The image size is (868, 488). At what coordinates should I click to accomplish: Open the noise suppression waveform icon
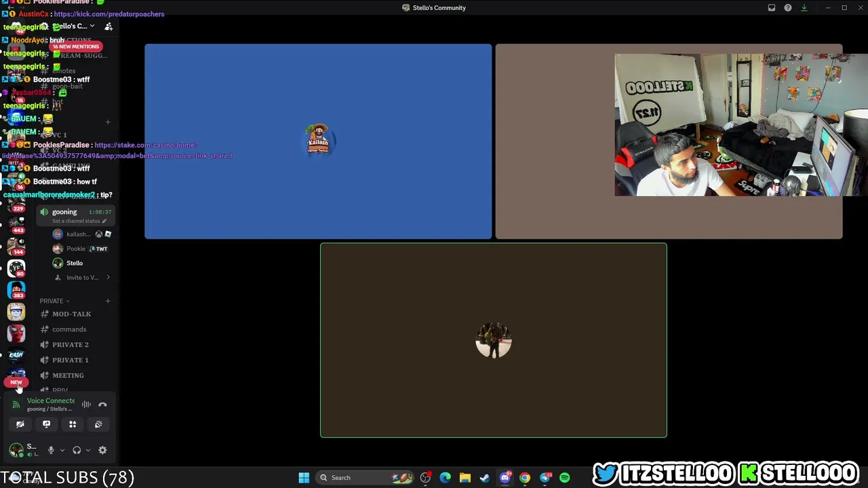pyautogui.click(x=86, y=405)
